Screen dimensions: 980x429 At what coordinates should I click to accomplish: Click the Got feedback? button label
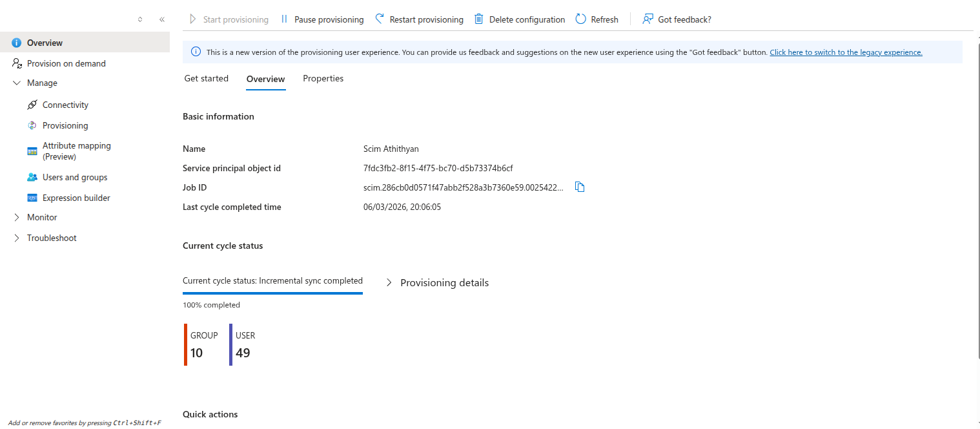point(684,19)
